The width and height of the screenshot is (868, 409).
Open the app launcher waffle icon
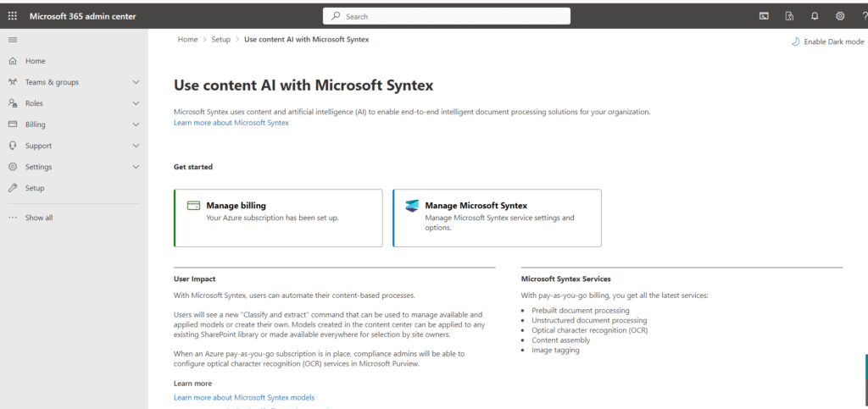[x=12, y=16]
